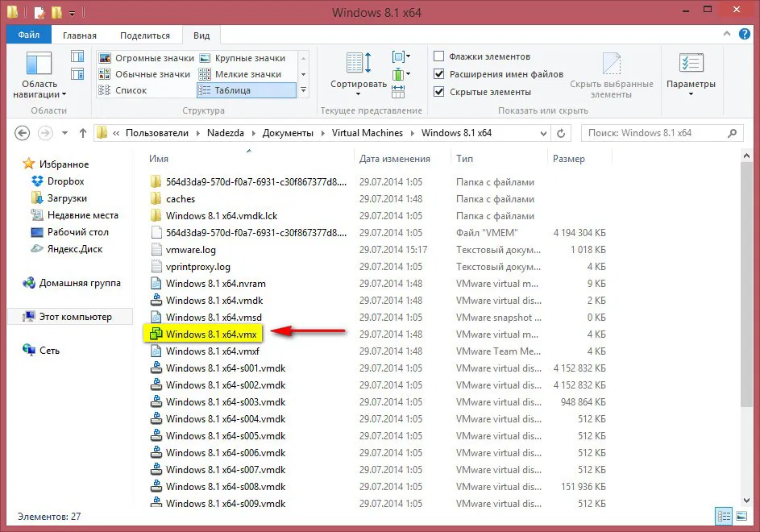Expand path chevron after Пользователи
Screen dimensions: 760x532
[x=197, y=133]
